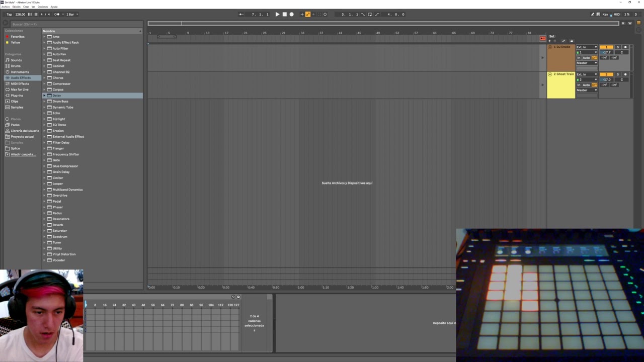The image size is (644, 362).
Task: Open the MIDI Effects category
Action: pyautogui.click(x=20, y=83)
